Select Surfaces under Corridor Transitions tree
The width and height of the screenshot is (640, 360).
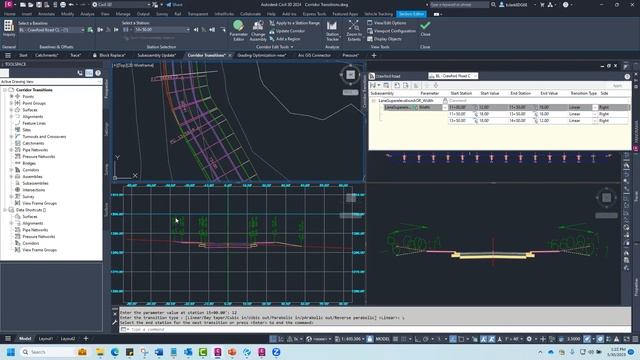coord(30,110)
